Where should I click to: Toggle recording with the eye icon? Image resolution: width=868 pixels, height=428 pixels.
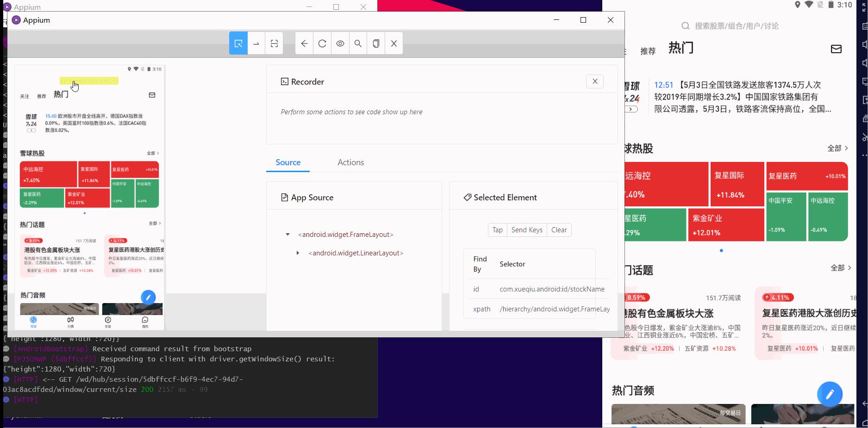point(340,43)
